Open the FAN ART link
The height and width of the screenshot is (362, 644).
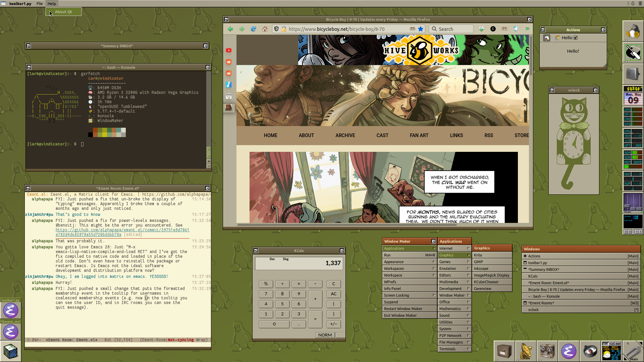point(419,135)
